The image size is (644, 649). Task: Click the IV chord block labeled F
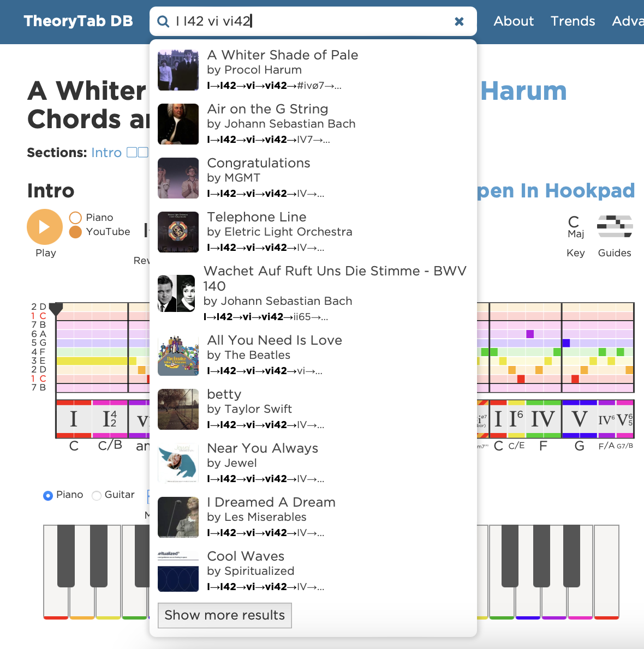click(x=543, y=419)
